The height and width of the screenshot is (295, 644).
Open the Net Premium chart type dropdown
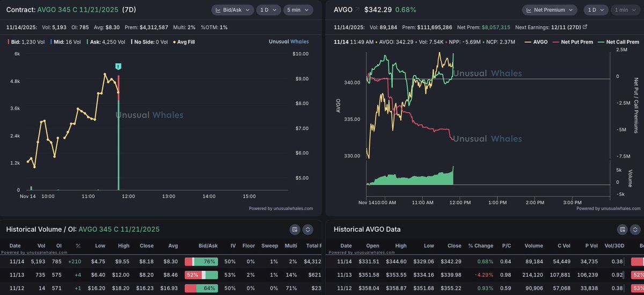[549, 10]
